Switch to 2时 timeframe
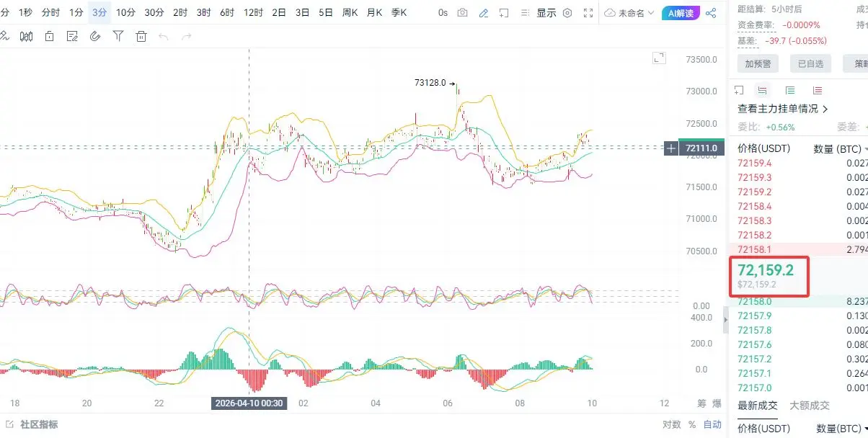868x438 pixels. 180,12
